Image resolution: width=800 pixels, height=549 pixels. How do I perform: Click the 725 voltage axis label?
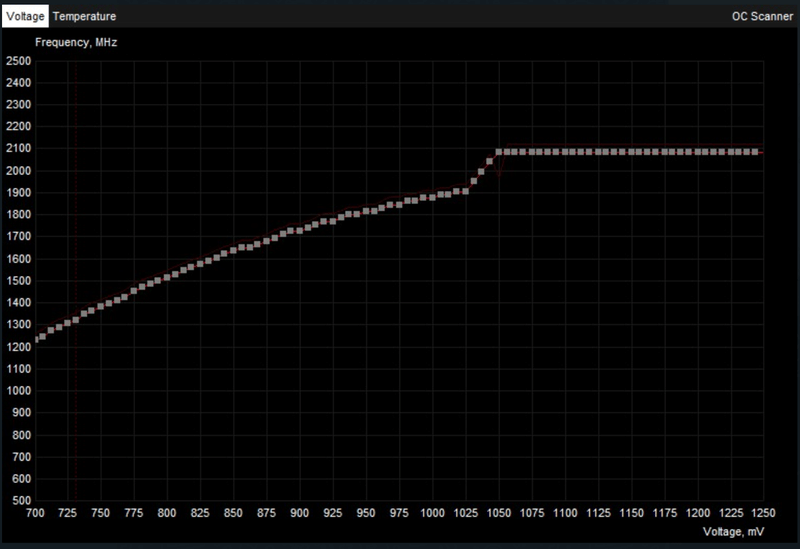[x=67, y=513]
